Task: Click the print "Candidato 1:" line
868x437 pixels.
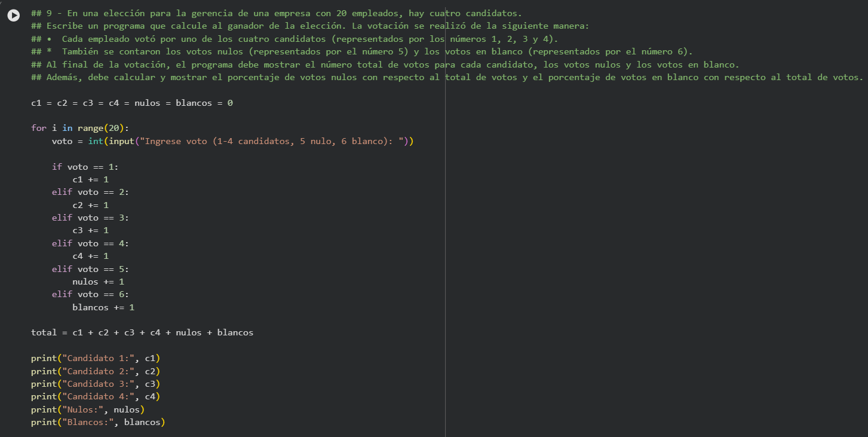Action: [96, 358]
